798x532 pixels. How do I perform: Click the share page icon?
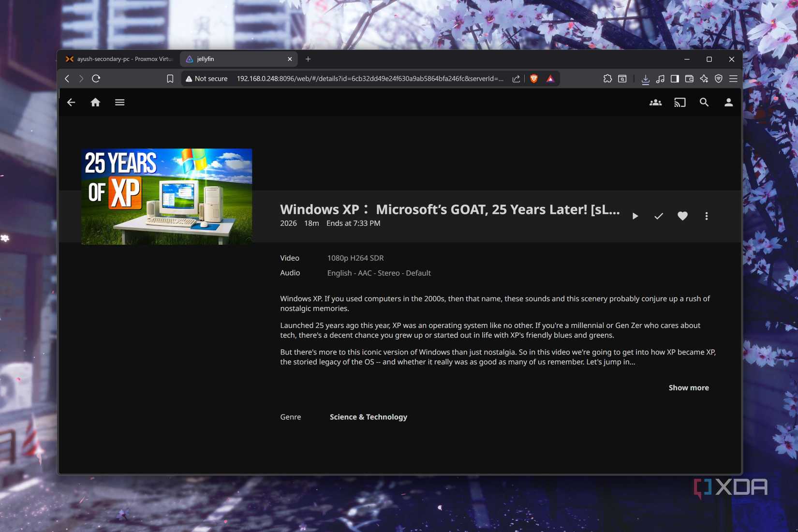[516, 79]
